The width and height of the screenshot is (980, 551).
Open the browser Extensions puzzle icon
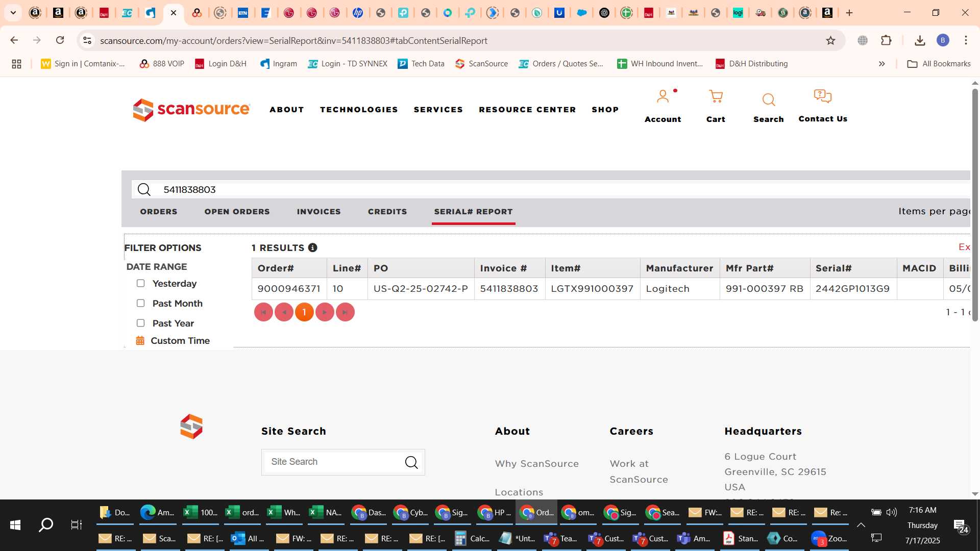(x=886, y=40)
